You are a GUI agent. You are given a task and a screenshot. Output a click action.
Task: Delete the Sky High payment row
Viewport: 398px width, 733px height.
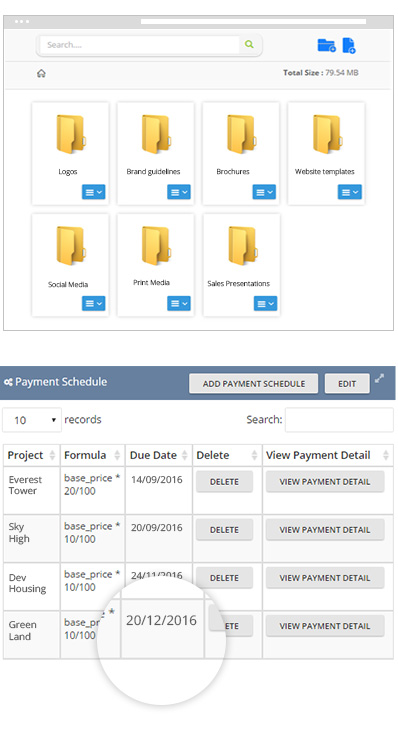click(224, 530)
